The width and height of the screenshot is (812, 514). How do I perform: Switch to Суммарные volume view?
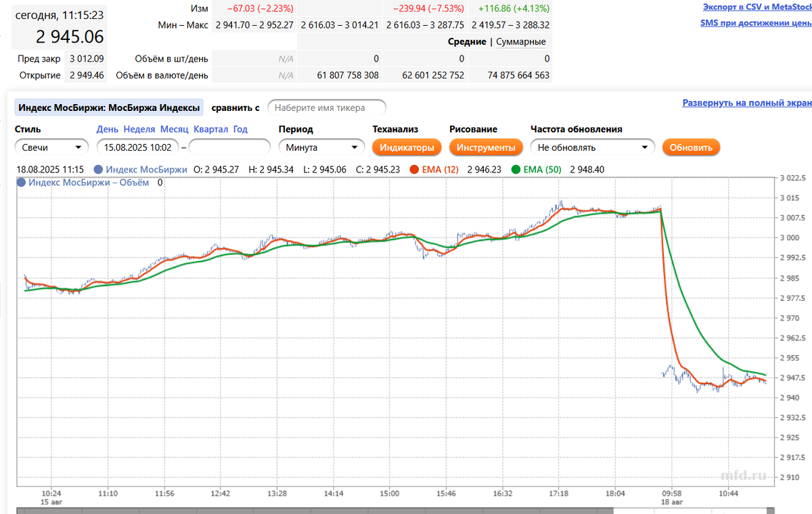[x=521, y=42]
